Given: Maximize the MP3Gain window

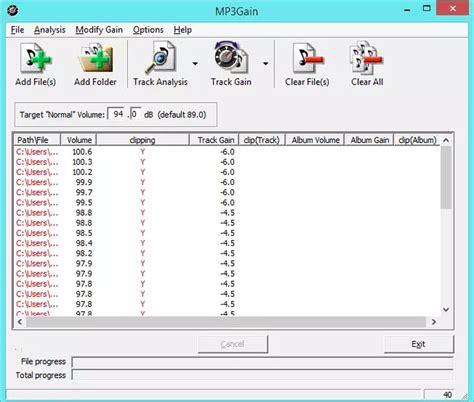Looking at the screenshot, I should coord(426,9).
